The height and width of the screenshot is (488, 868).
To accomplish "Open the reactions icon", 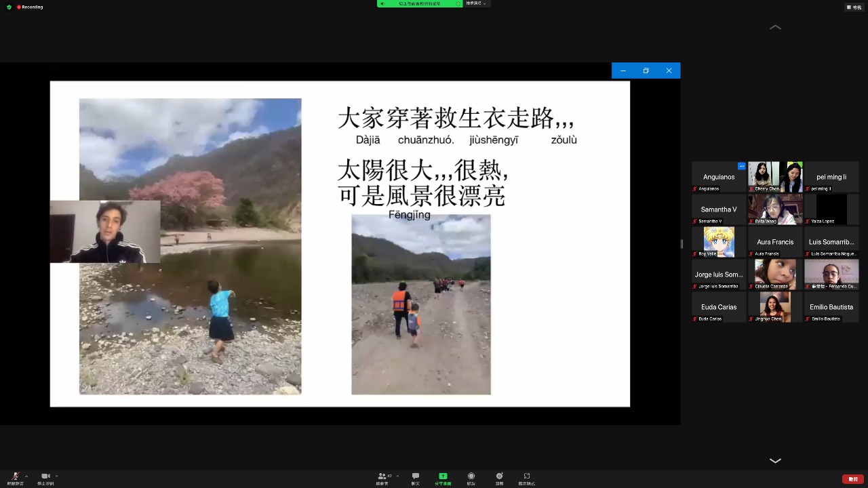I will (x=499, y=477).
